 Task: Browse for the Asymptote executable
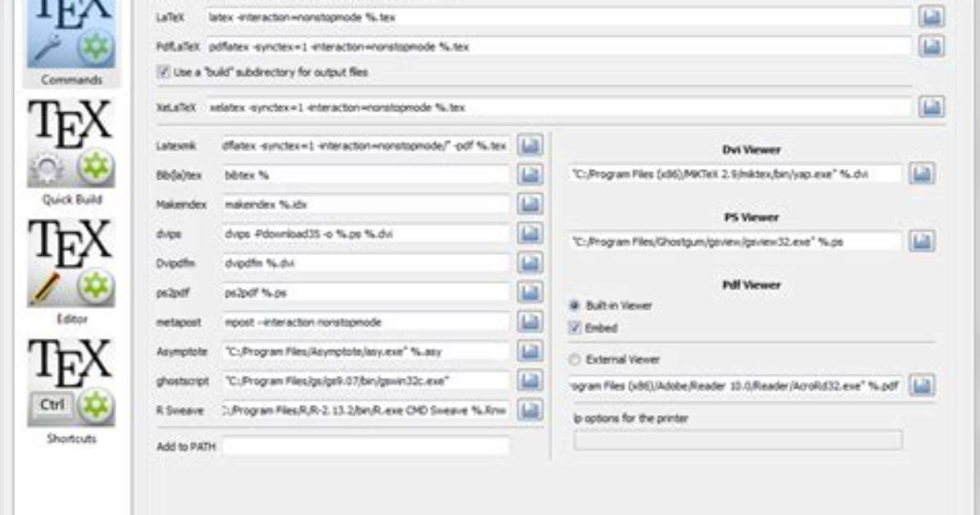pyautogui.click(x=529, y=351)
